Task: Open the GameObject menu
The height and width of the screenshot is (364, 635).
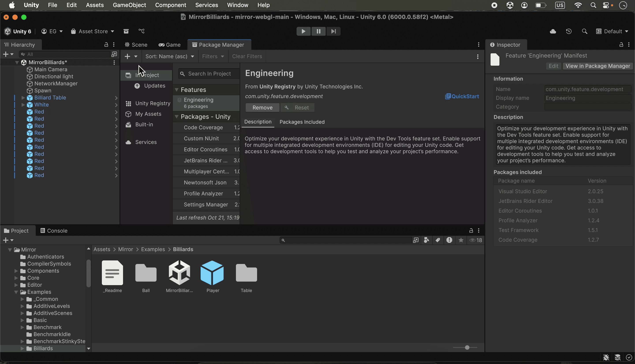Action: click(x=129, y=5)
